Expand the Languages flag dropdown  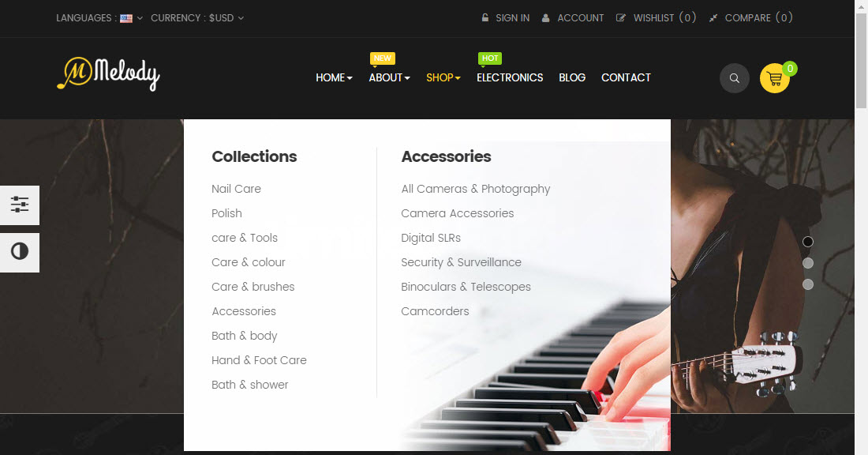click(x=131, y=17)
